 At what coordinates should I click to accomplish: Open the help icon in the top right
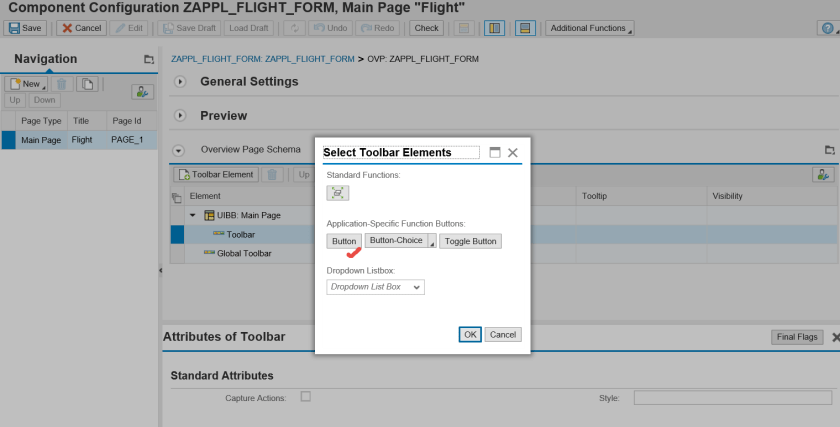coord(825,28)
